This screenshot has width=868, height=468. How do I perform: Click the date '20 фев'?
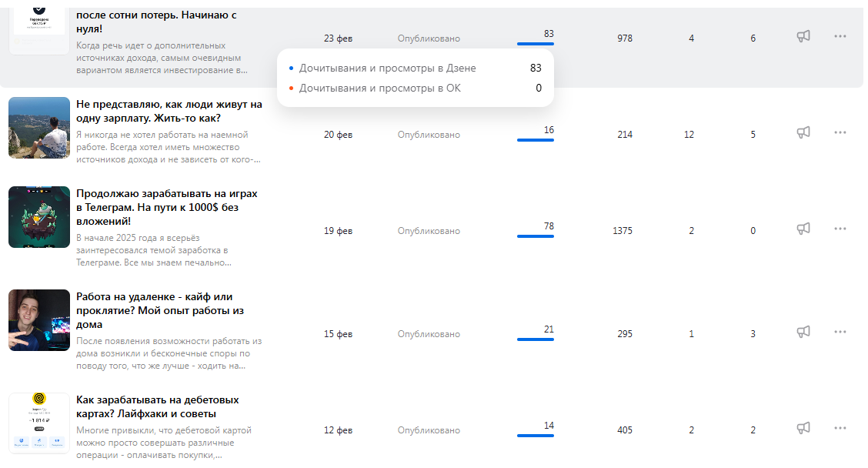point(339,135)
